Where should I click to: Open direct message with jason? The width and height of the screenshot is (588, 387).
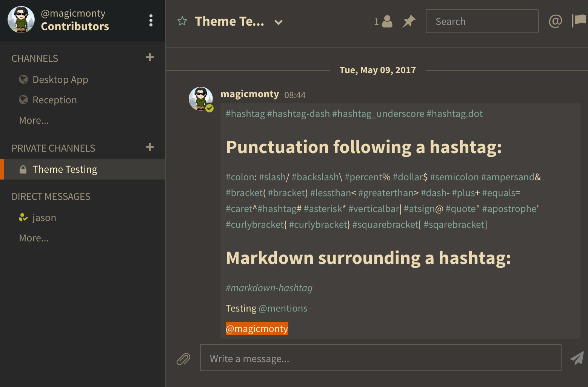(44, 218)
